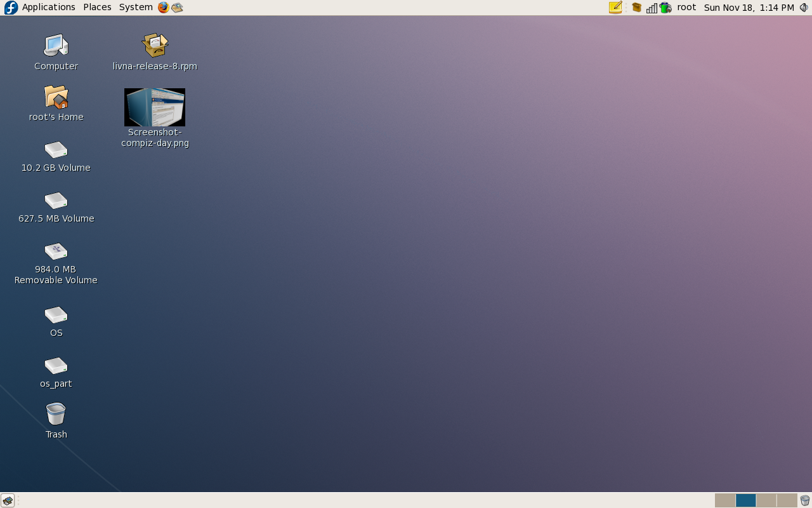Select the 984.0 MB Removable Volume icon

56,251
